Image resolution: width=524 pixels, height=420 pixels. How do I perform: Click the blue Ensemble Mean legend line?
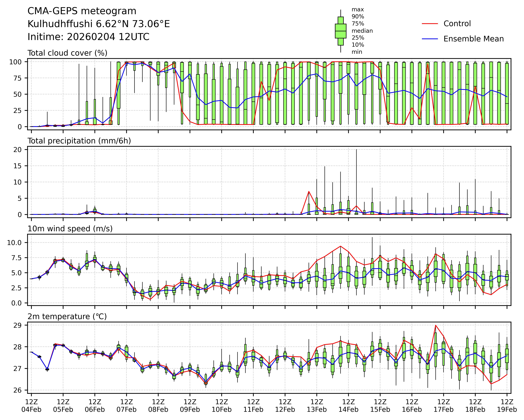[x=430, y=39]
